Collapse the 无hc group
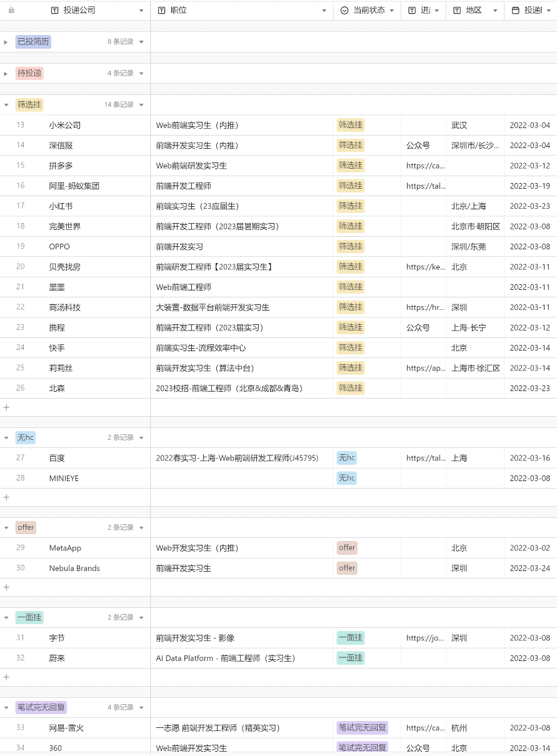The width and height of the screenshot is (557, 756). coord(6,437)
